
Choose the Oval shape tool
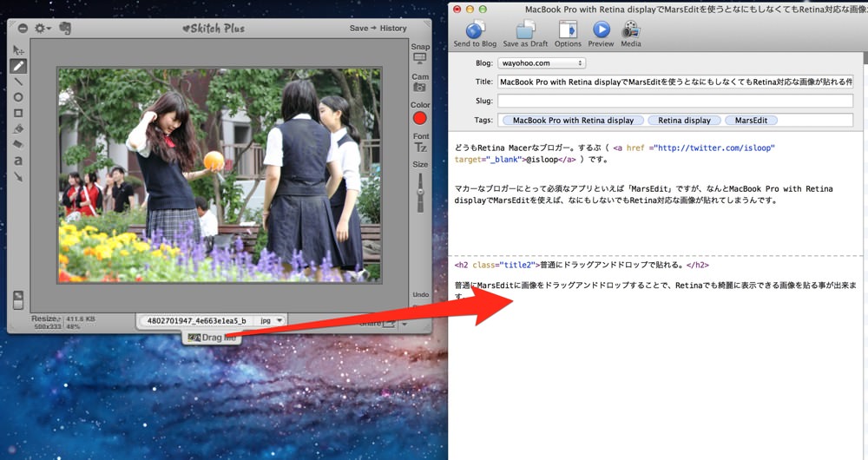point(18,97)
